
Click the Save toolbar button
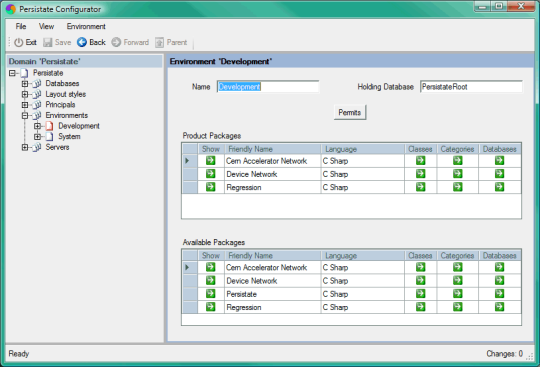tap(57, 42)
